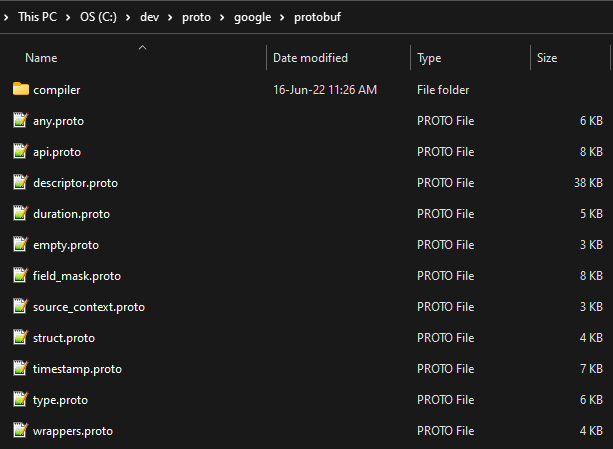Viewport: 613px width, 449px height.
Task: Click PROTO File type of wrappers.proto
Action: pos(446,431)
